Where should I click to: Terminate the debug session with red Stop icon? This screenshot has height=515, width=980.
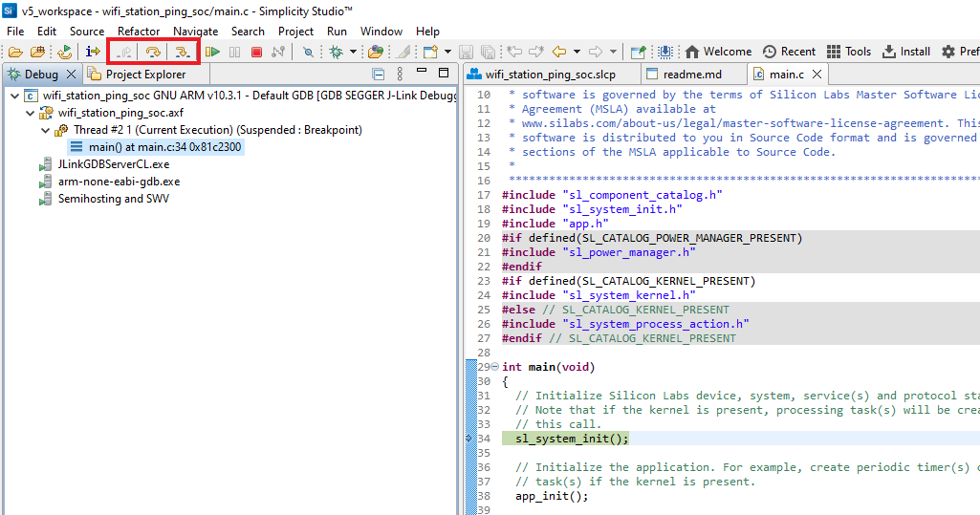[x=256, y=52]
